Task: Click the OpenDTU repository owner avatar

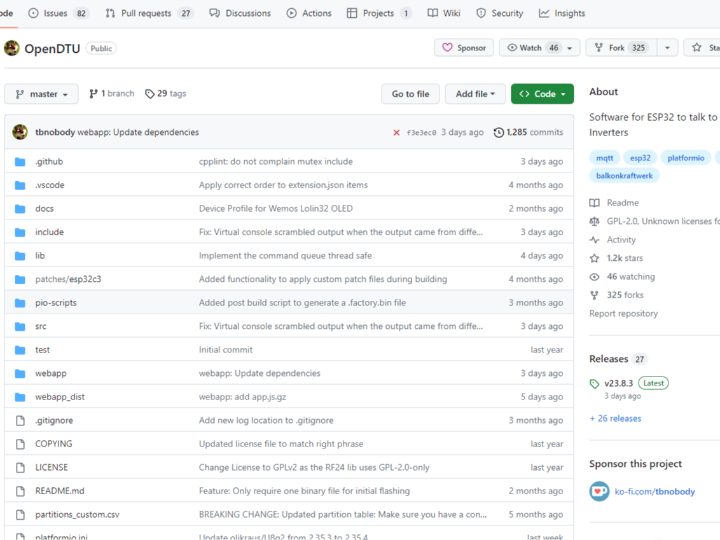Action: [12, 48]
